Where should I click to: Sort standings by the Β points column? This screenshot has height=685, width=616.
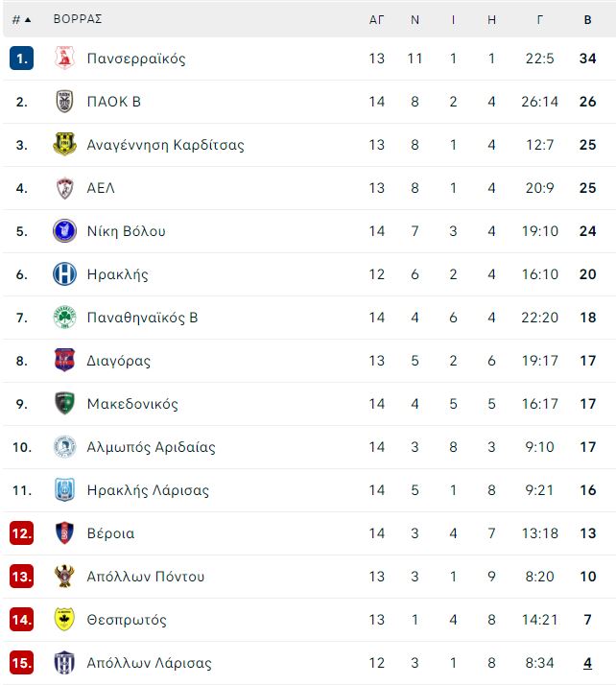click(587, 19)
